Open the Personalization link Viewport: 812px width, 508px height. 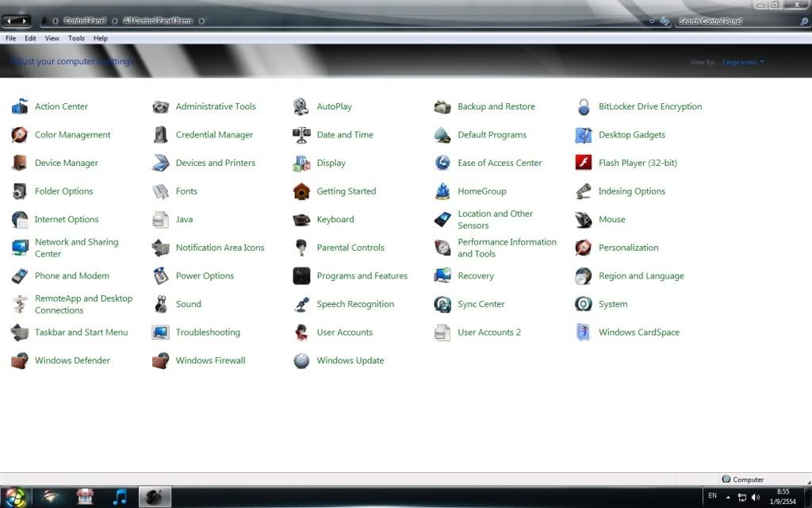(629, 248)
